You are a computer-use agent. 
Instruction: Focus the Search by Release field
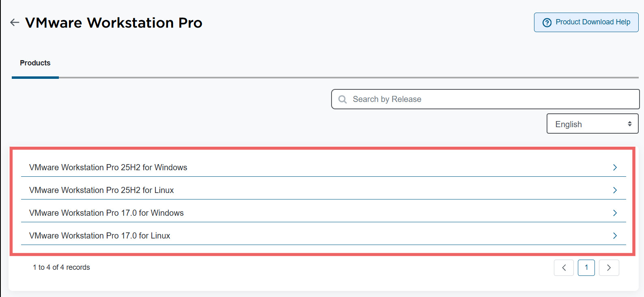485,99
